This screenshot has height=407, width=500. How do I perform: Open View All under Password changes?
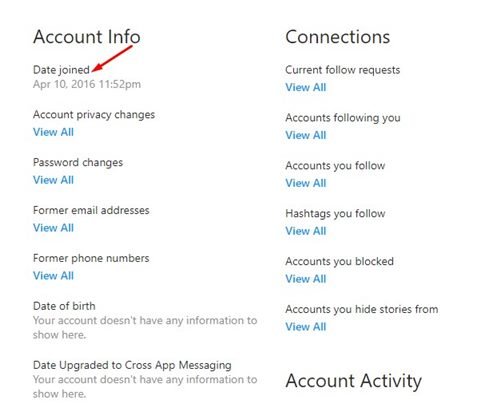(53, 180)
